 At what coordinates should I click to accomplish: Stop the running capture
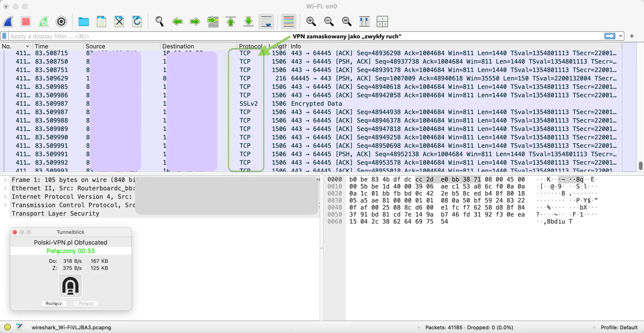pyautogui.click(x=26, y=22)
